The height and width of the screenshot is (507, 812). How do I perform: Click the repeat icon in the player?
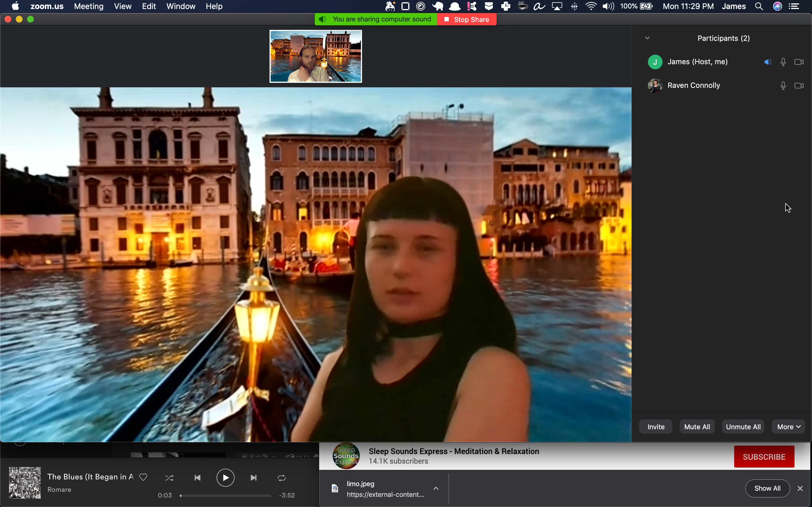(281, 477)
